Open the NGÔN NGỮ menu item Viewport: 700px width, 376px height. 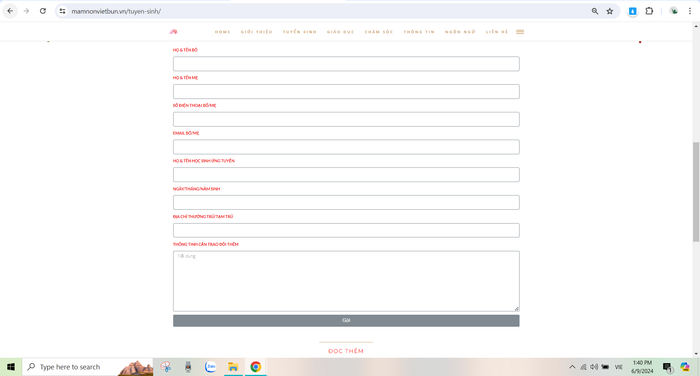460,32
